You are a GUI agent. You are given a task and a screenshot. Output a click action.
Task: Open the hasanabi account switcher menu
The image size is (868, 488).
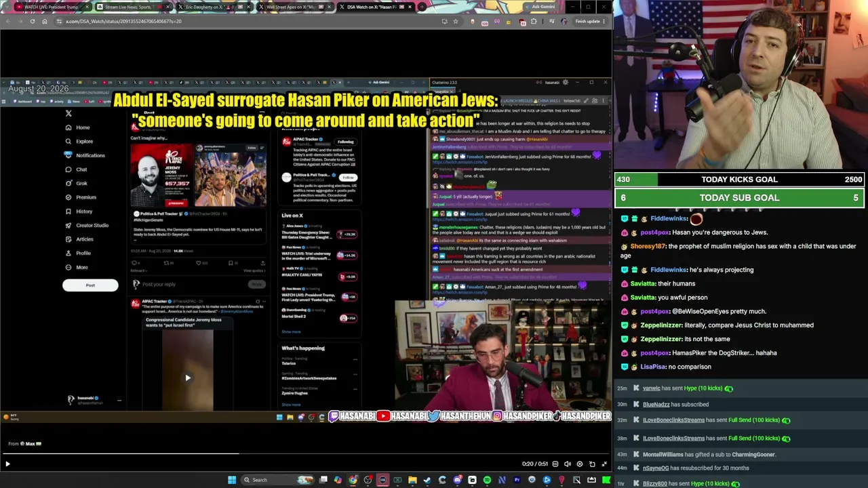coord(94,401)
